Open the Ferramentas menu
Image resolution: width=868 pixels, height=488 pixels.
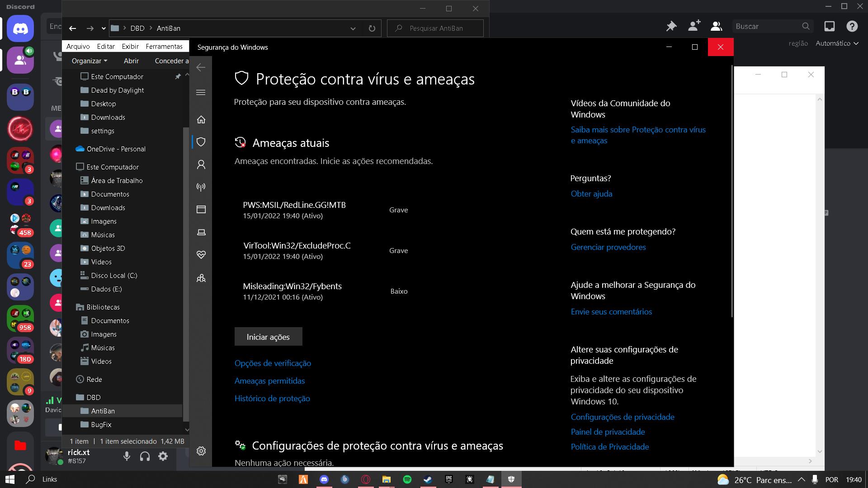coord(164,46)
